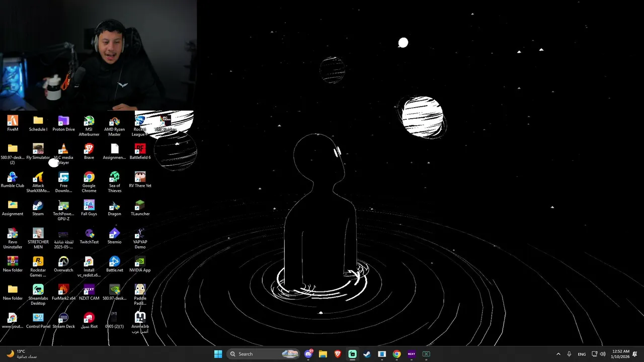This screenshot has height=362, width=644.
Task: Open the Windows Start menu
Action: click(x=218, y=354)
